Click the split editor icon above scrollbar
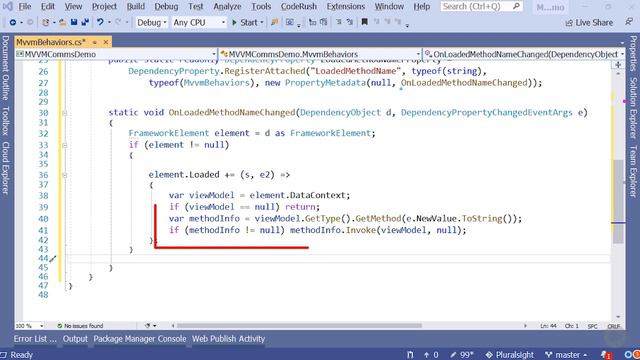The image size is (640, 360). (618, 65)
